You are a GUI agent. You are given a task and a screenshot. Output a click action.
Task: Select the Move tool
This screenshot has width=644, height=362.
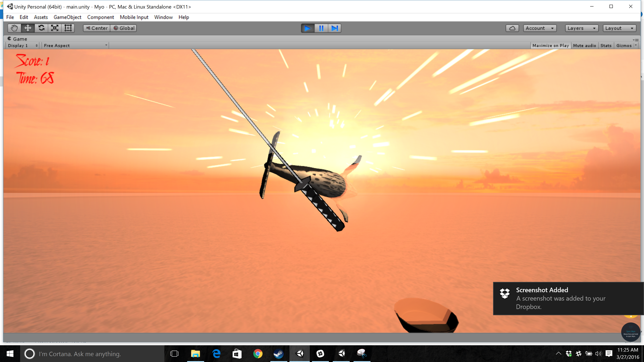click(x=28, y=28)
